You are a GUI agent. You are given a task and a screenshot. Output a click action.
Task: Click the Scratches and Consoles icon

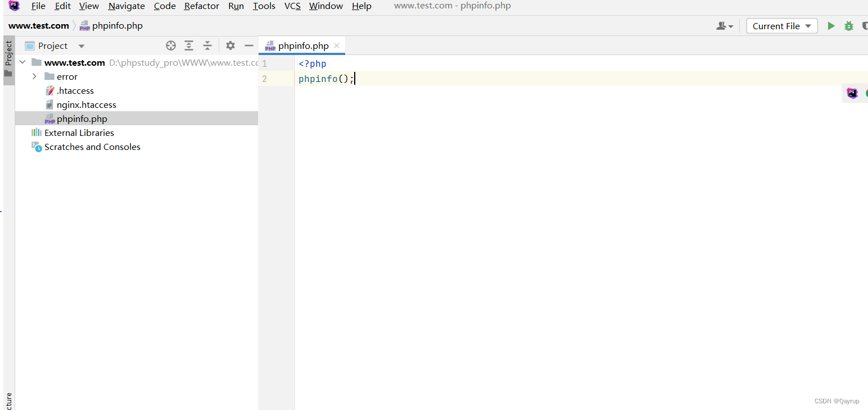(37, 147)
